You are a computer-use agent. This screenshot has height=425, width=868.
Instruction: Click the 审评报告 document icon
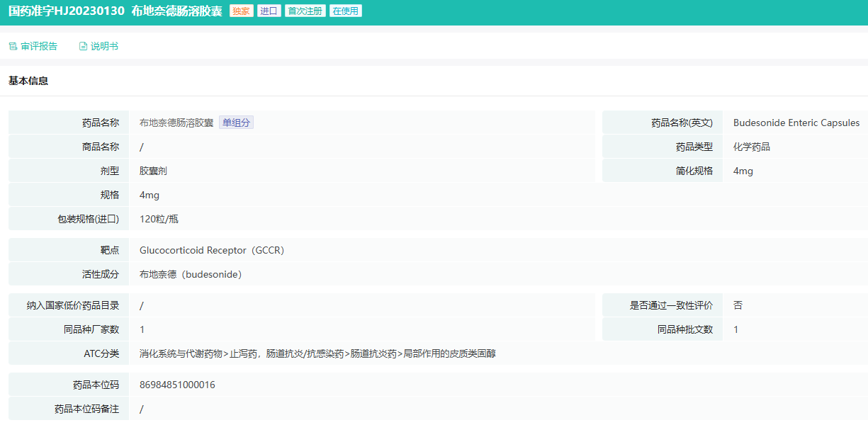(12, 47)
